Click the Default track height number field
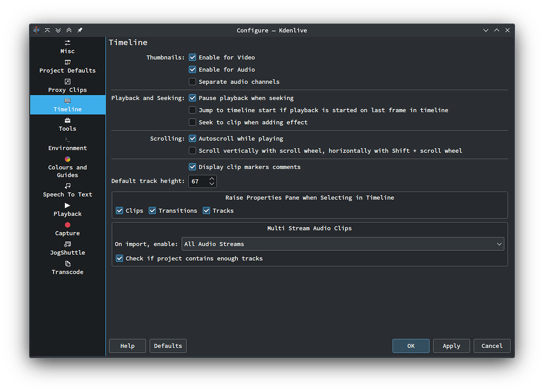 click(x=198, y=182)
